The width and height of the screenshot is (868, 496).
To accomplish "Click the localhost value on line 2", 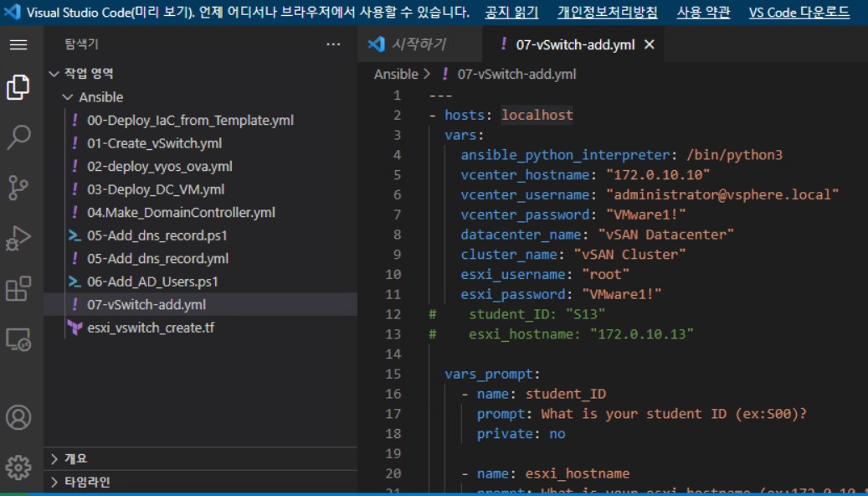I will pos(537,115).
